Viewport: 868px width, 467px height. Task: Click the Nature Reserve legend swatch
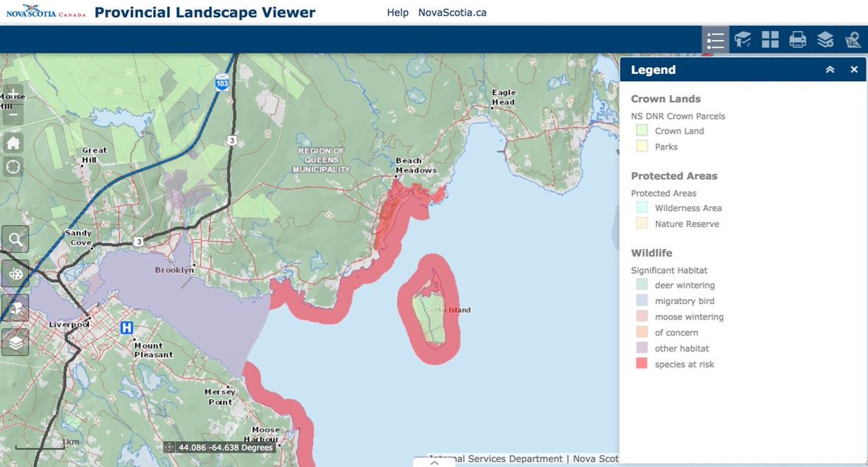click(642, 224)
